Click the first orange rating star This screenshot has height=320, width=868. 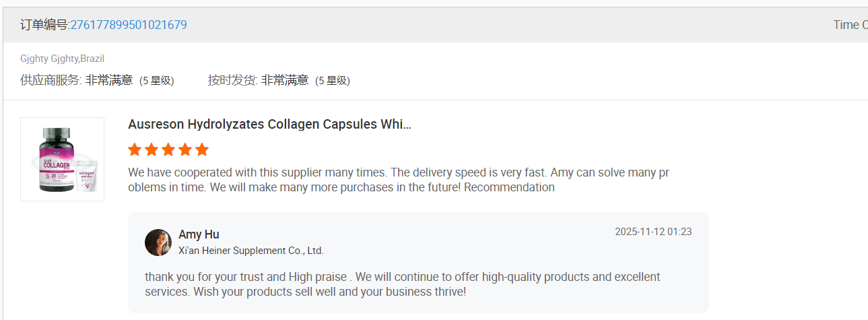tap(135, 150)
